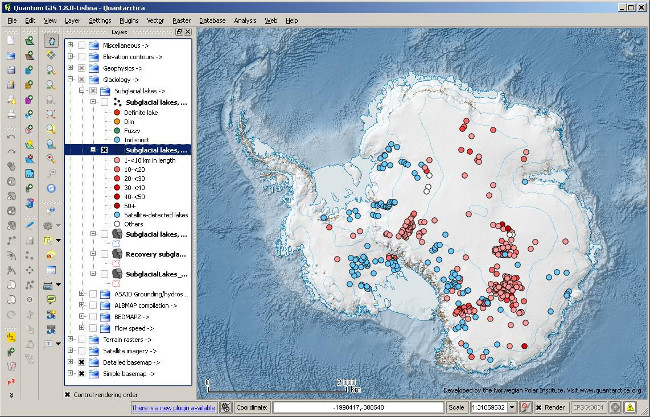Click the Print Composer printer icon
The width and height of the screenshot is (650, 417).
click(10, 115)
